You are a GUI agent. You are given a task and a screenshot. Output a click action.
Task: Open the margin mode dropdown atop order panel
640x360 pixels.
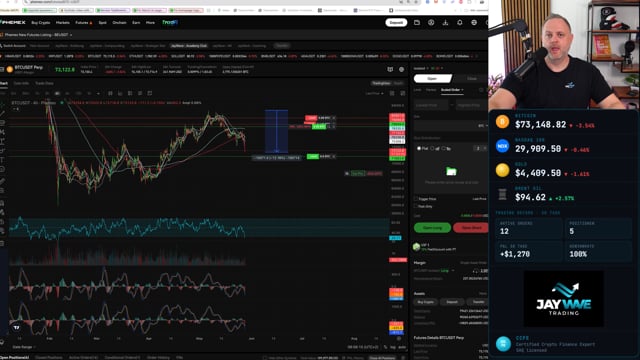pos(421,68)
